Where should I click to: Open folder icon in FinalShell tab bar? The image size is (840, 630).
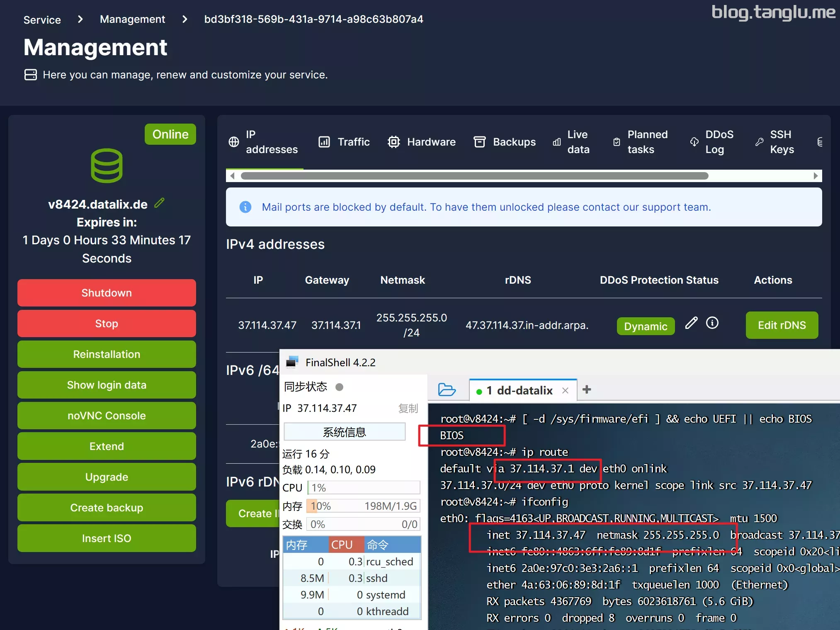click(447, 390)
